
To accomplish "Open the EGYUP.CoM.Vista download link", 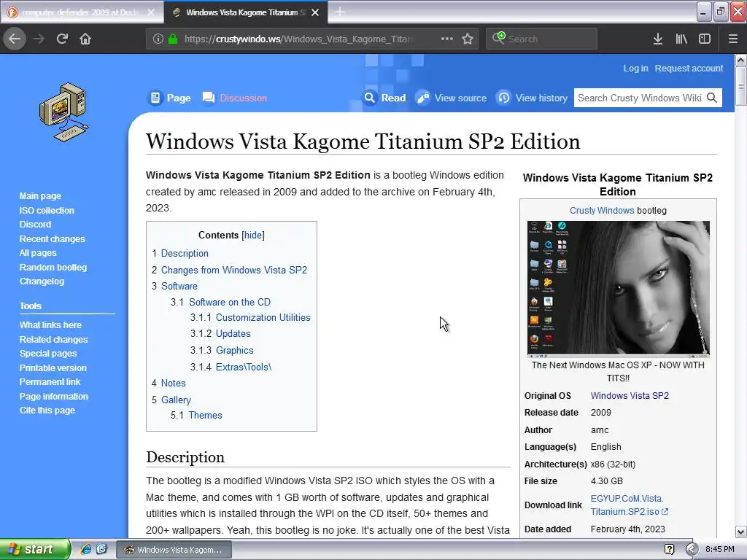I will (x=630, y=505).
